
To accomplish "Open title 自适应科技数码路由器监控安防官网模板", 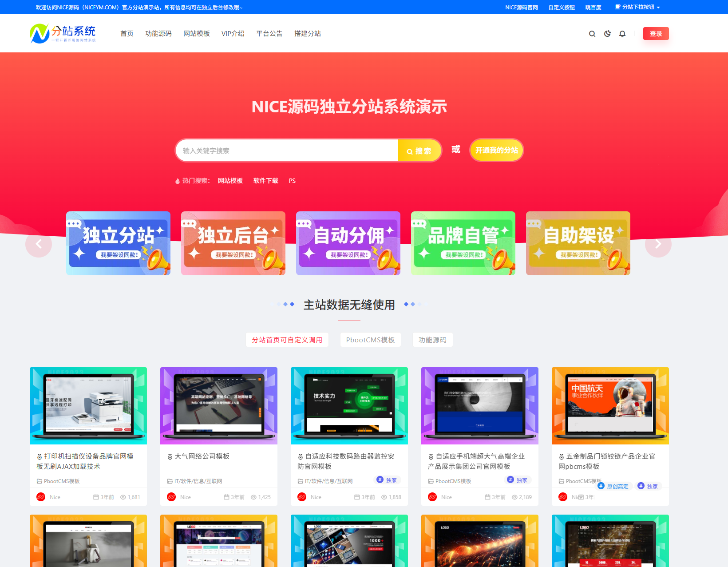I will (x=346, y=461).
